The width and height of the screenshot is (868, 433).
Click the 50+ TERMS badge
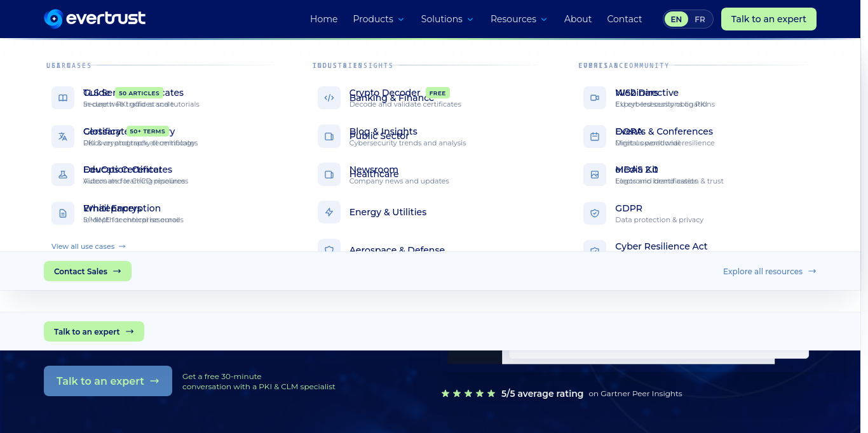(147, 131)
